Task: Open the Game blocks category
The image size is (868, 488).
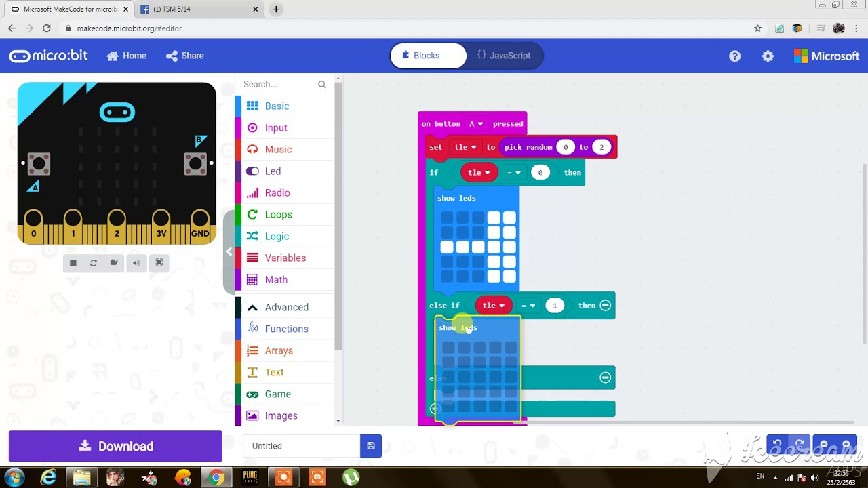Action: point(285,394)
